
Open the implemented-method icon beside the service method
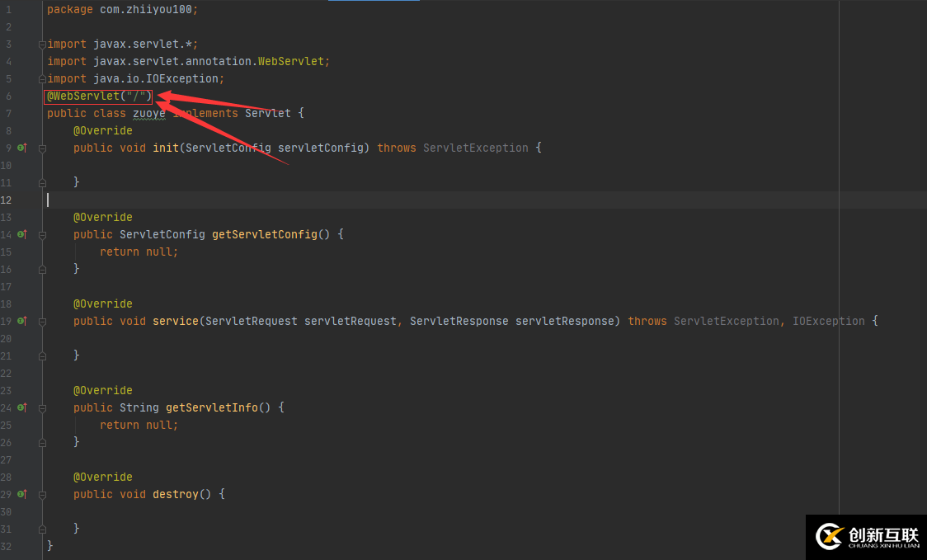point(22,321)
